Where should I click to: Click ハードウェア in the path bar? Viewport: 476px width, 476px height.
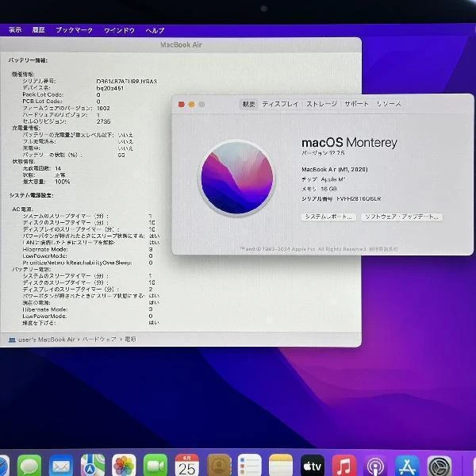(x=99, y=340)
